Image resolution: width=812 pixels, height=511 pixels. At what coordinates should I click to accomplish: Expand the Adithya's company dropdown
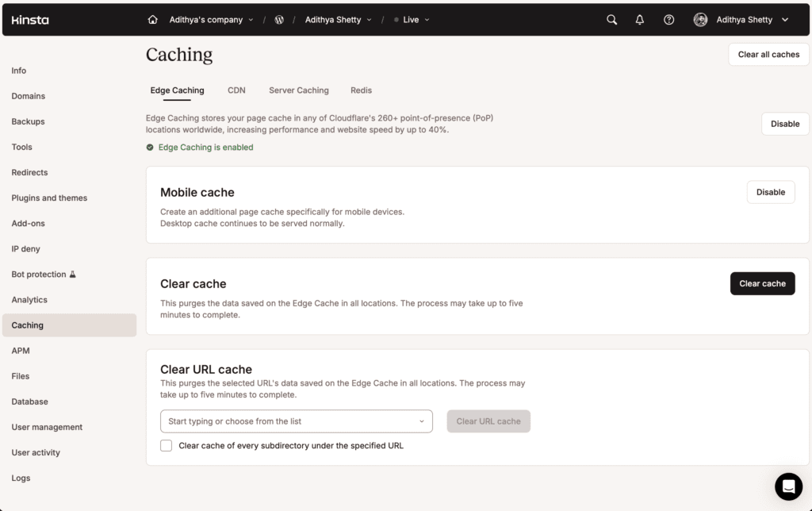[x=211, y=20]
